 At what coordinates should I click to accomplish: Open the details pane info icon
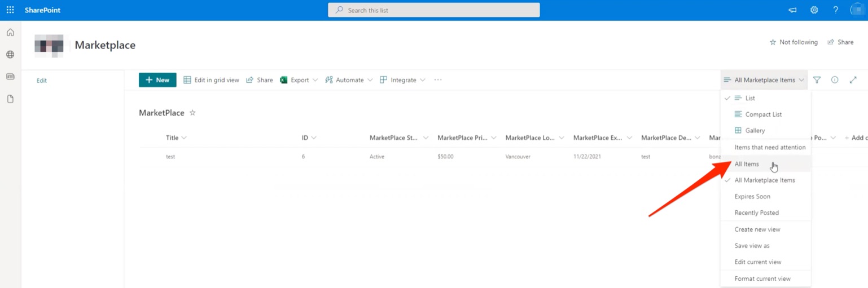click(835, 80)
